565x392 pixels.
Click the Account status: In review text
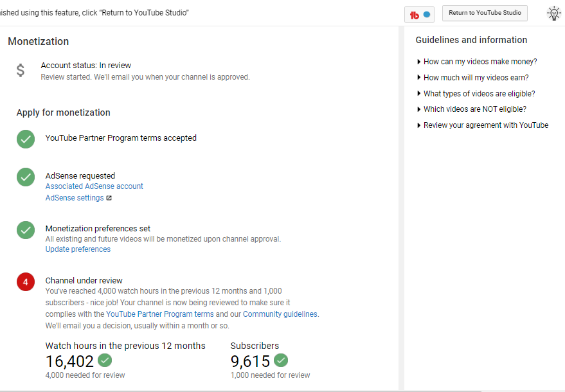point(85,66)
